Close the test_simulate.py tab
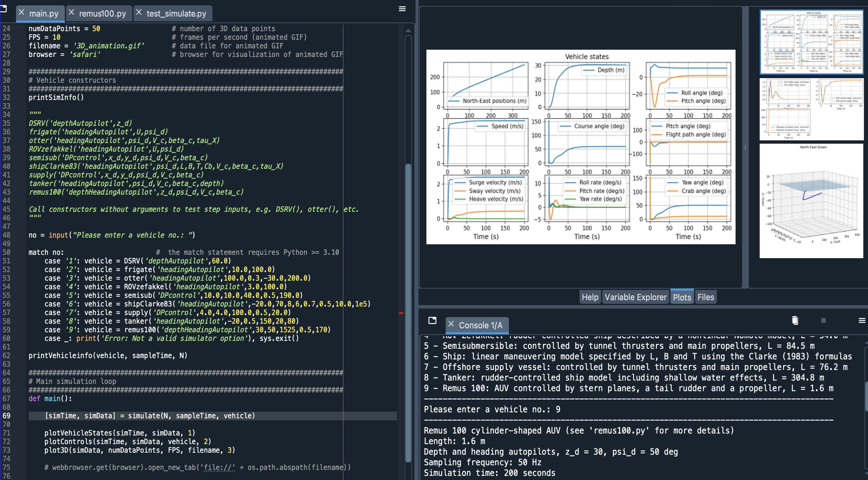The width and height of the screenshot is (868, 480). 139,12
